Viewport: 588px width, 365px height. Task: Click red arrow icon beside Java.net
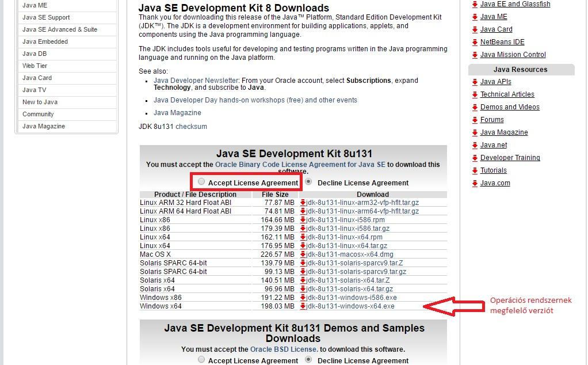pyautogui.click(x=475, y=146)
